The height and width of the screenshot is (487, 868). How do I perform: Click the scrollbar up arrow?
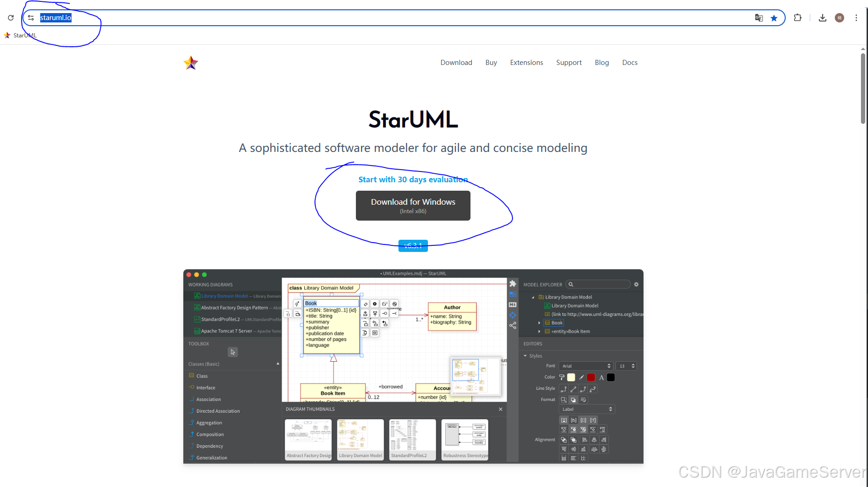tap(863, 49)
